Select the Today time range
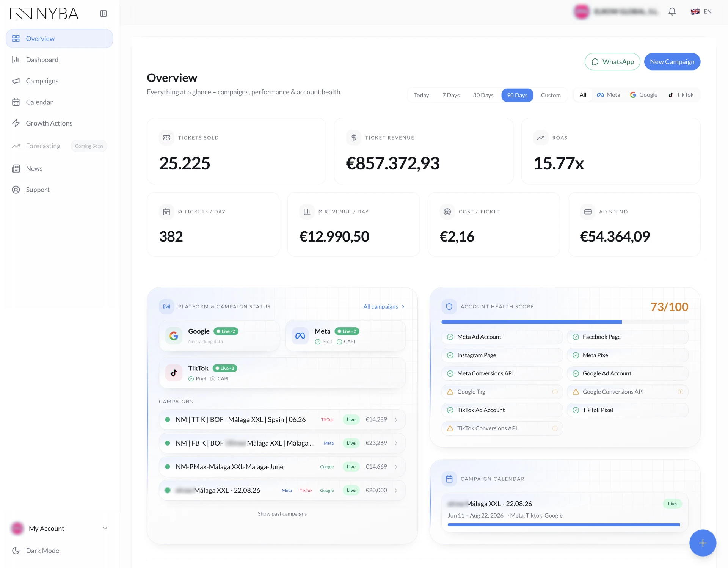Viewport: 728px width, 568px height. (421, 95)
